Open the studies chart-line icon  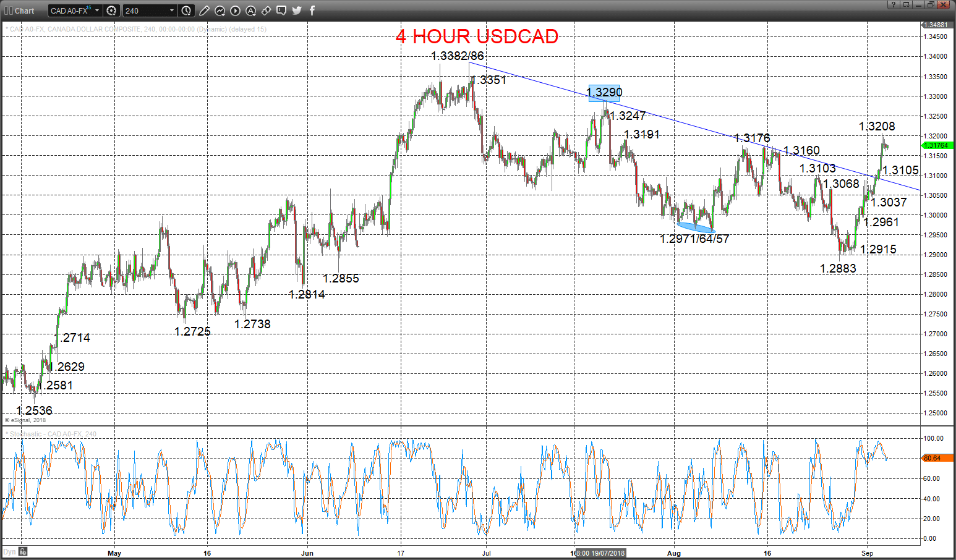click(x=220, y=11)
